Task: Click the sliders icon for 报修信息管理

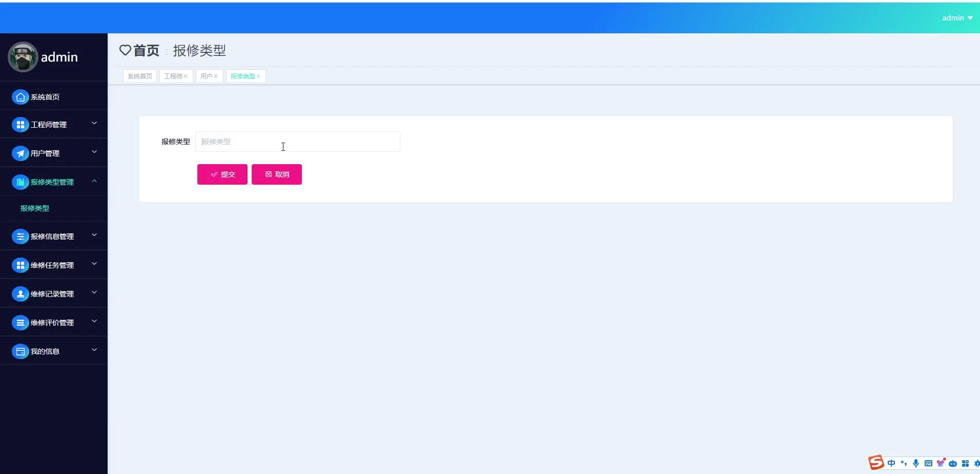Action: tap(20, 236)
